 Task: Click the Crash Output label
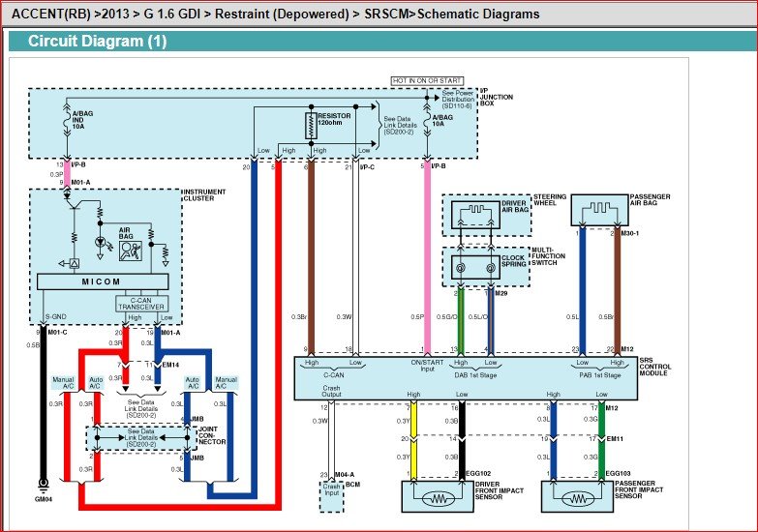pyautogui.click(x=332, y=391)
